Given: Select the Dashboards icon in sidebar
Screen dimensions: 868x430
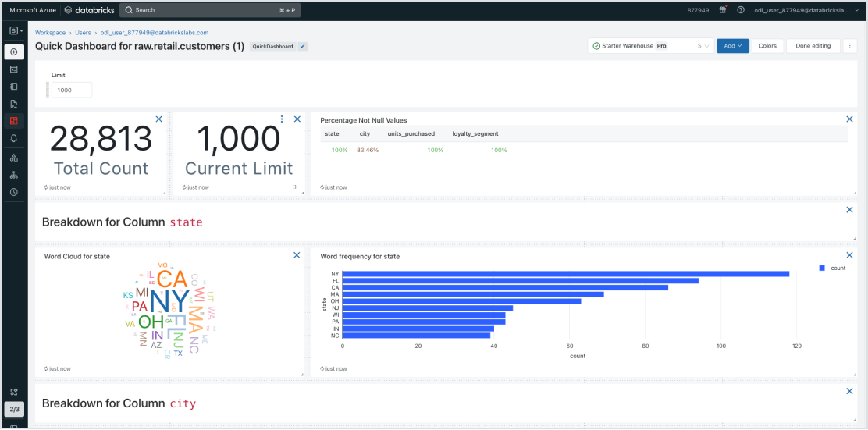Looking at the screenshot, I should pos(14,120).
